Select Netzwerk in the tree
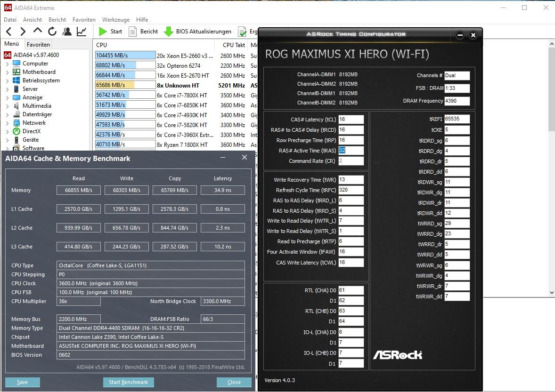555x392 pixels. [x=34, y=123]
